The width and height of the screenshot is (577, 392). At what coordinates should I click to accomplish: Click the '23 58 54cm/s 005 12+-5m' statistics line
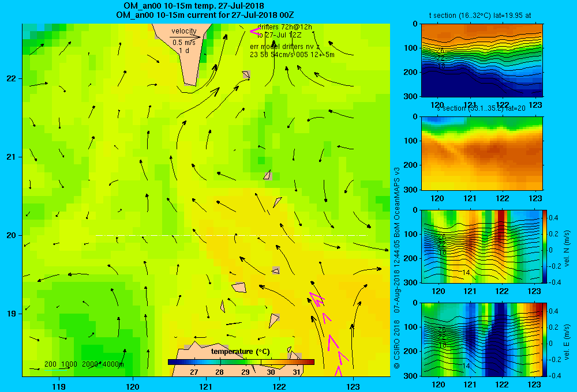click(292, 55)
